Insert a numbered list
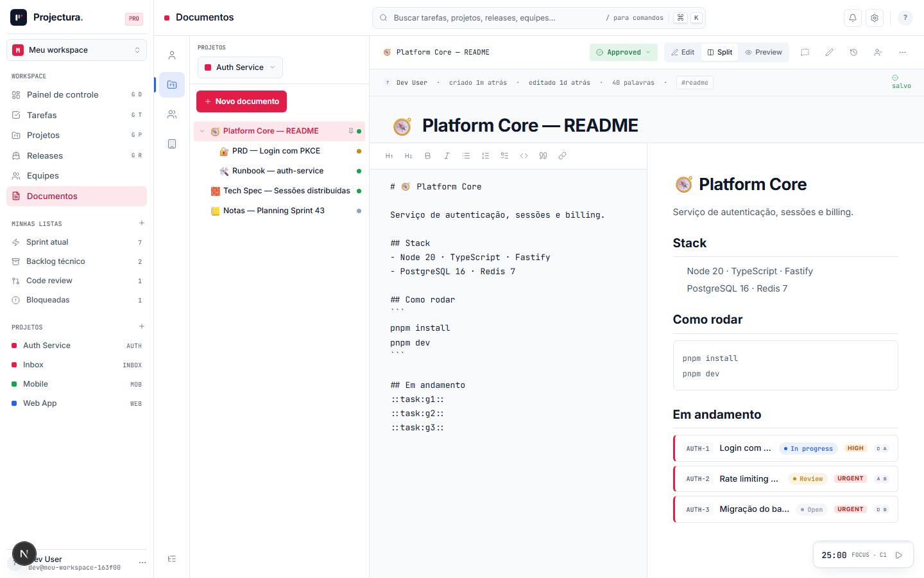This screenshot has height=578, width=924. pos(485,156)
